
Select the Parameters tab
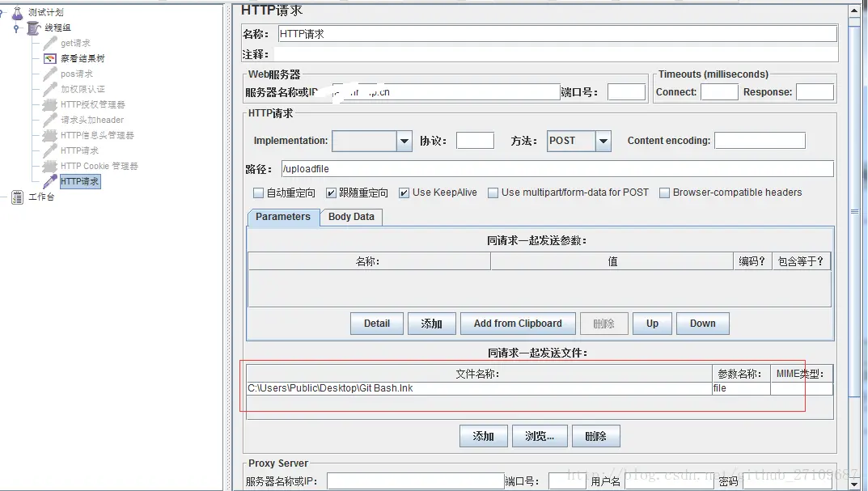point(282,217)
